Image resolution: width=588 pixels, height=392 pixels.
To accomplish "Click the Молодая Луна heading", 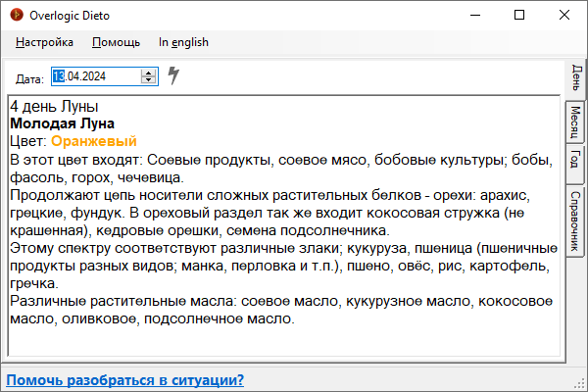I will (63, 123).
